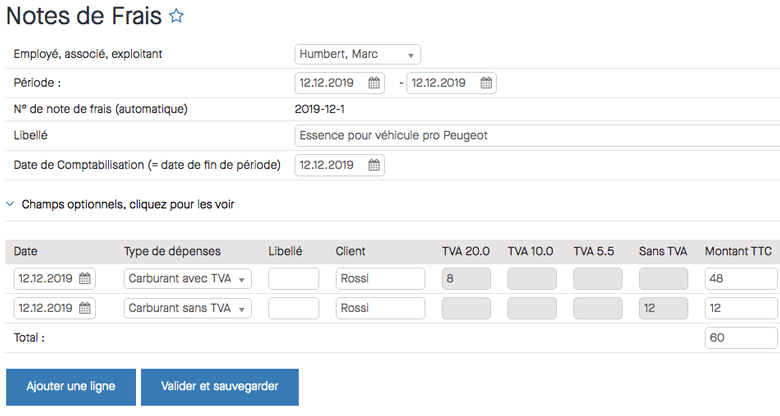
Task: Click the Date column header
Action: 25,251
